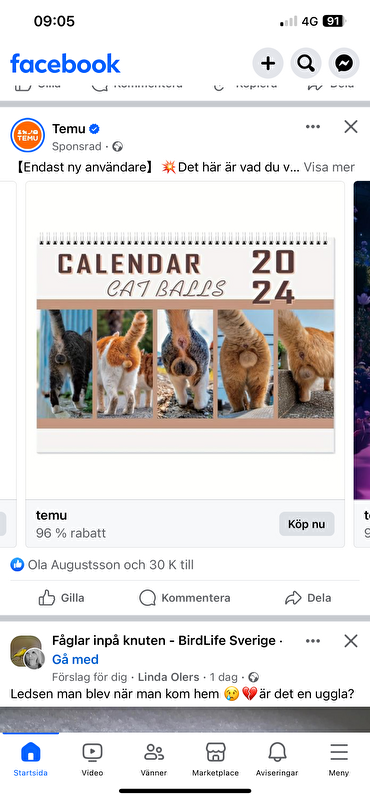The image size is (370, 800).
Task: View reactions by Ola Augustsson och 30 K
Action: 102,565
